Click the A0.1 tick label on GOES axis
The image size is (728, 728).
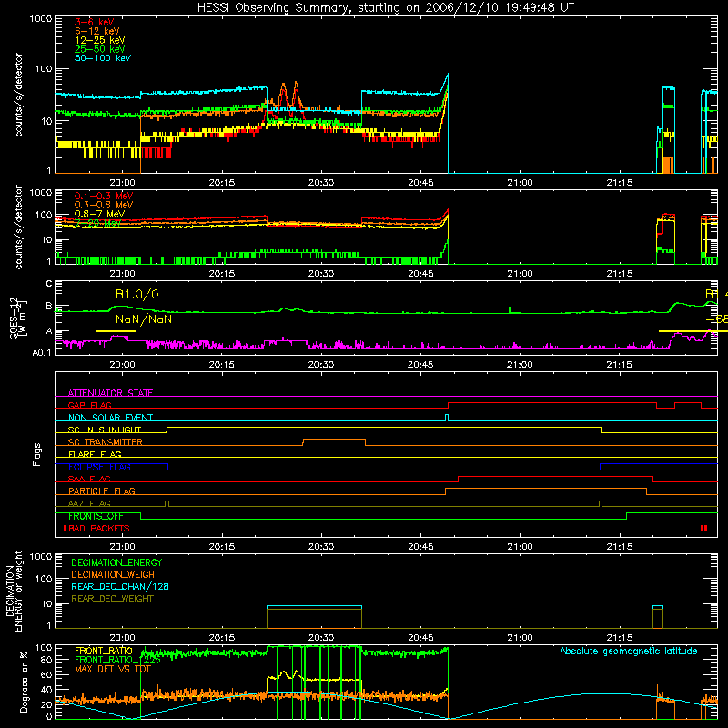[x=42, y=353]
